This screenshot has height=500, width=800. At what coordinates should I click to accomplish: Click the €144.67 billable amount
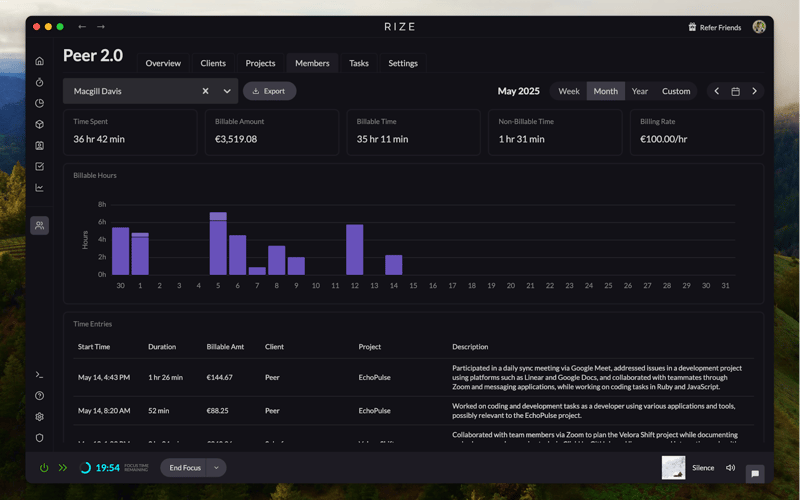[x=219, y=378]
